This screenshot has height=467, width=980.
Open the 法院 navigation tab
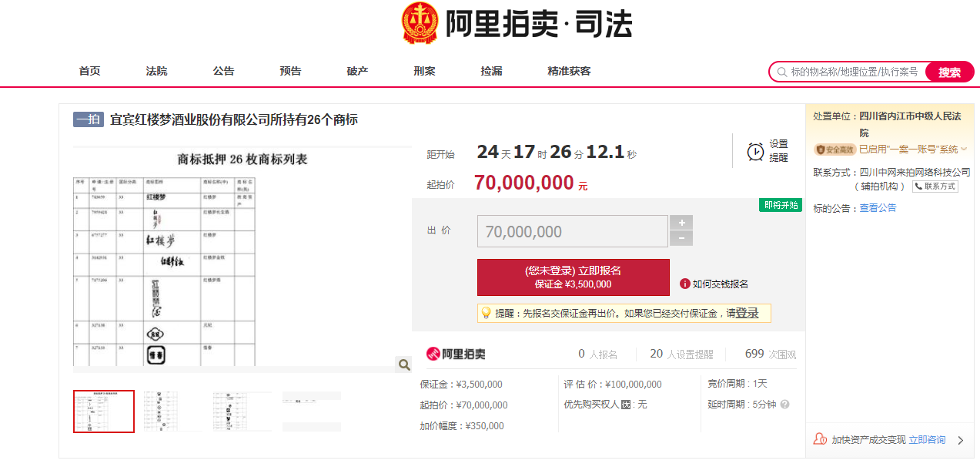coord(156,71)
